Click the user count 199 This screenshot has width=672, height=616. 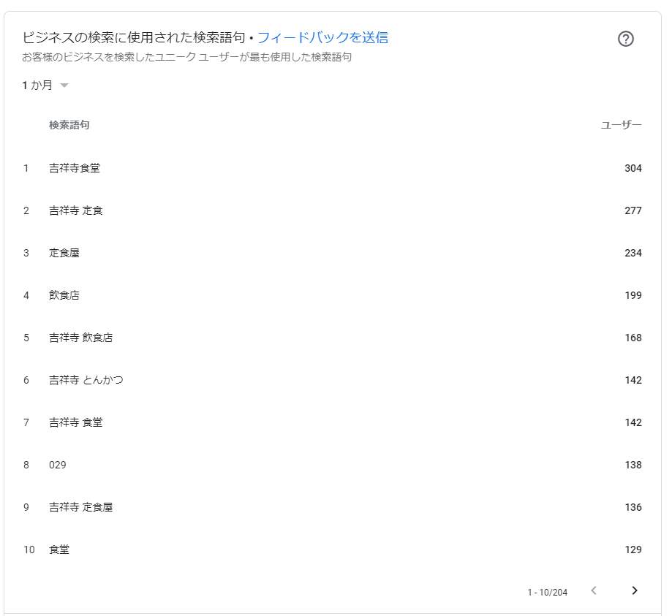633,295
